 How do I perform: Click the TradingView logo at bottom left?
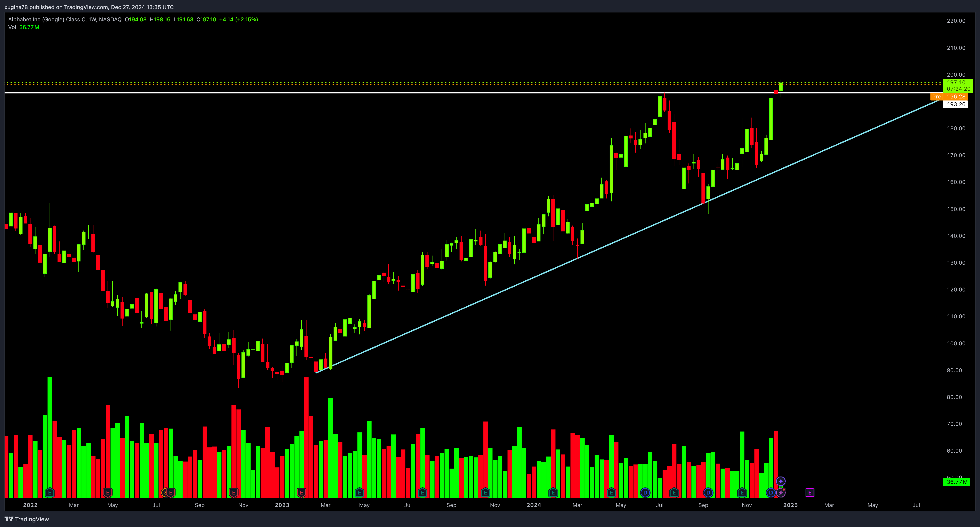pos(27,519)
